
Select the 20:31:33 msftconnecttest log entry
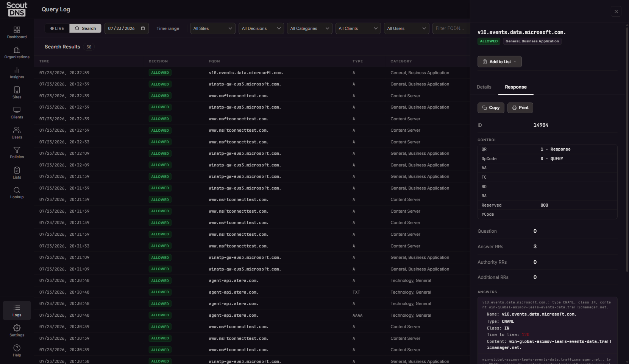click(252, 246)
